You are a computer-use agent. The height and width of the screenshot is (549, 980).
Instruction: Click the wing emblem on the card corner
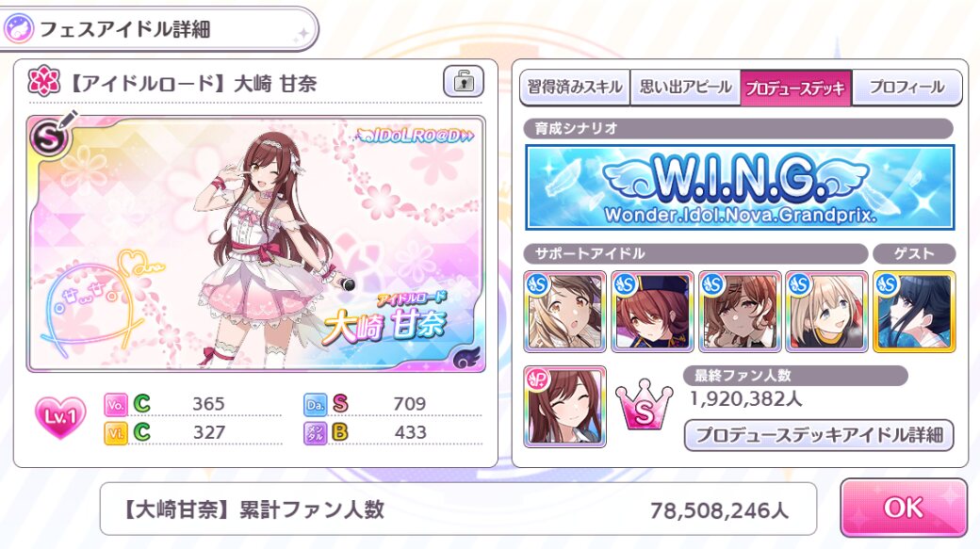466,358
